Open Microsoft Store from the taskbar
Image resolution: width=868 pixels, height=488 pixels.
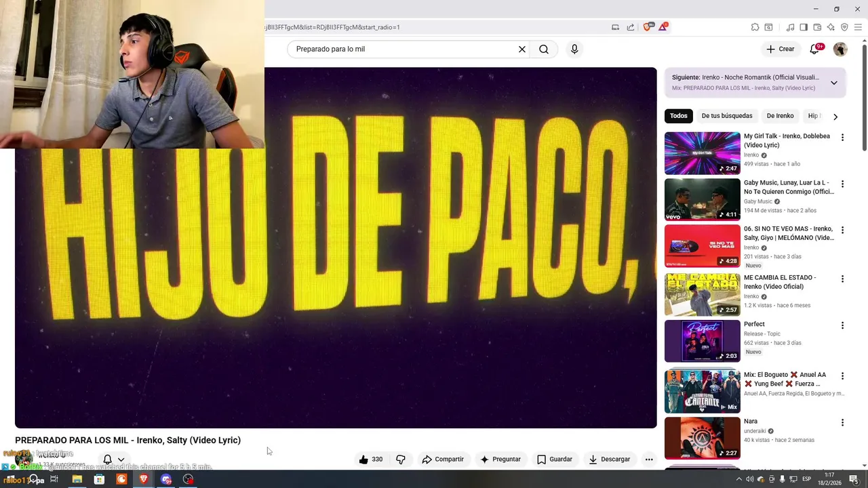(x=99, y=479)
